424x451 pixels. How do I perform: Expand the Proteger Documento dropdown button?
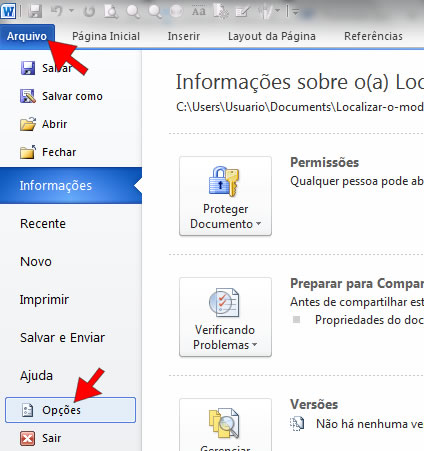tap(225, 196)
